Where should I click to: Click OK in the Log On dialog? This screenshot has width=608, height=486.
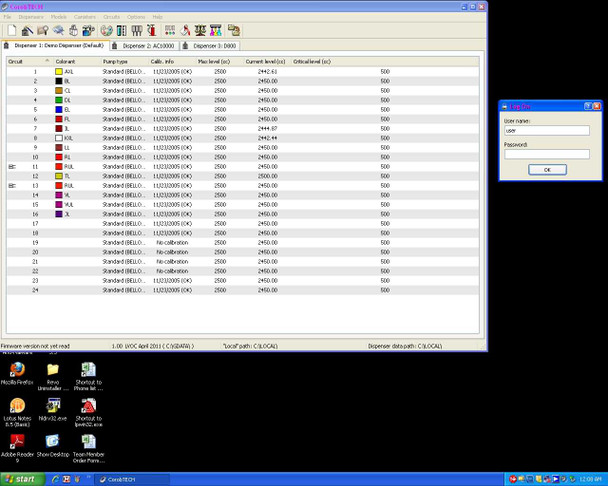[x=547, y=169]
